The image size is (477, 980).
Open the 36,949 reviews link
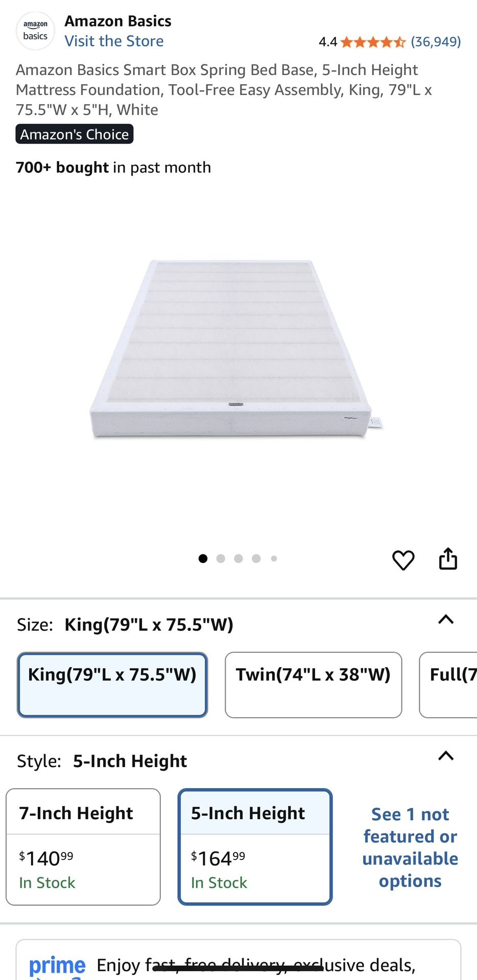point(436,42)
